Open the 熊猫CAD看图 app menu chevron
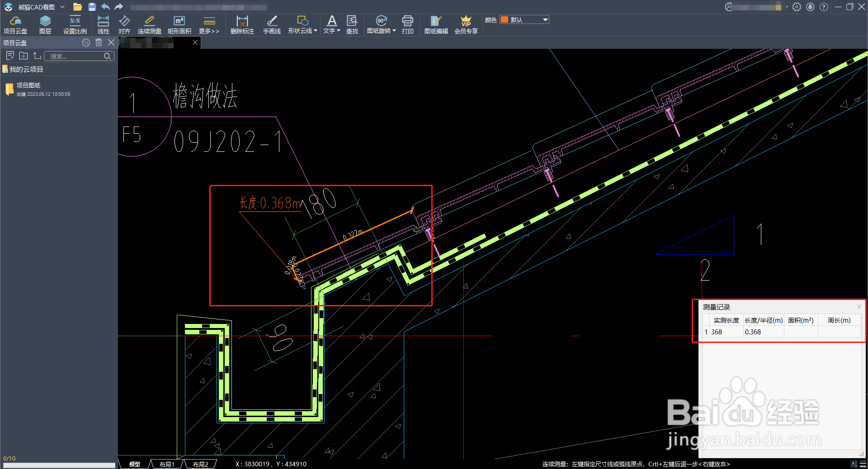Image resolution: width=868 pixels, height=469 pixels. click(x=62, y=7)
